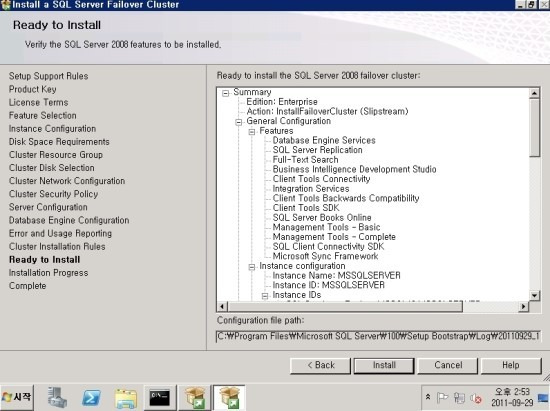Click the Help button
Viewport: 550px width, 411px height.
511,365
